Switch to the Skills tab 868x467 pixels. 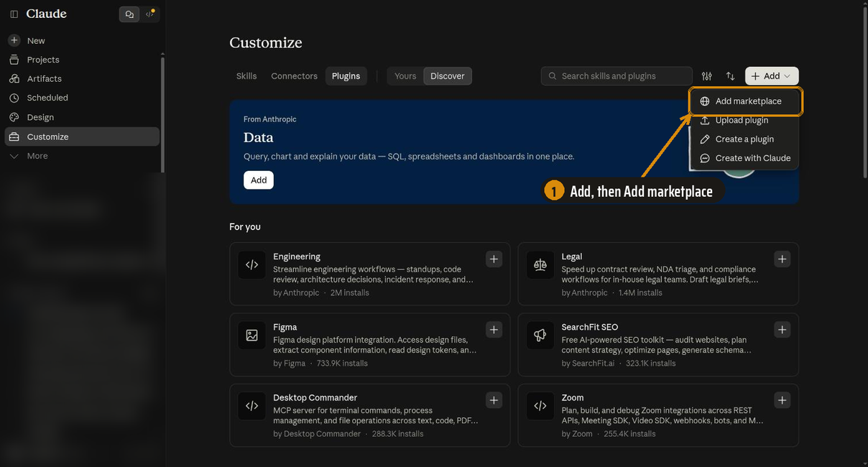point(246,76)
